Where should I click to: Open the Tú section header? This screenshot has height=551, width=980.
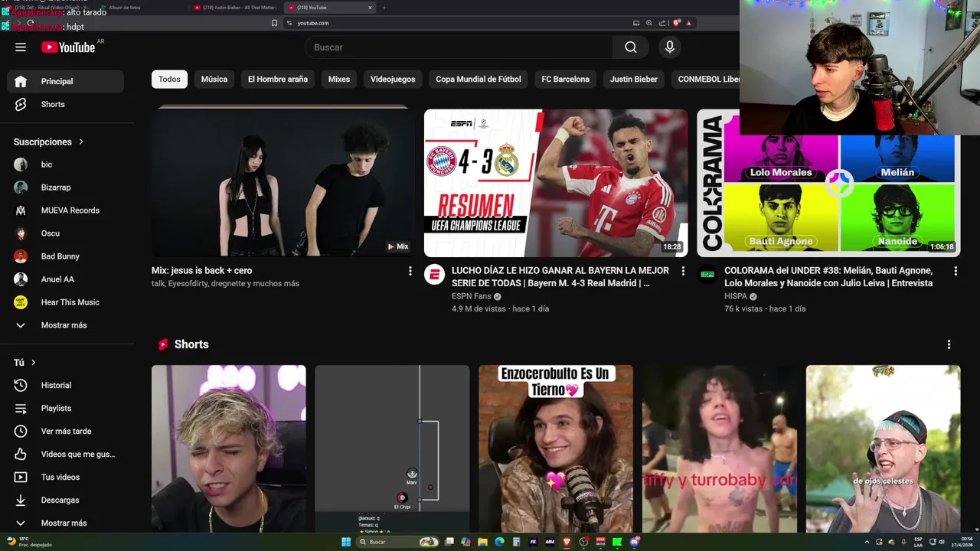(x=25, y=362)
